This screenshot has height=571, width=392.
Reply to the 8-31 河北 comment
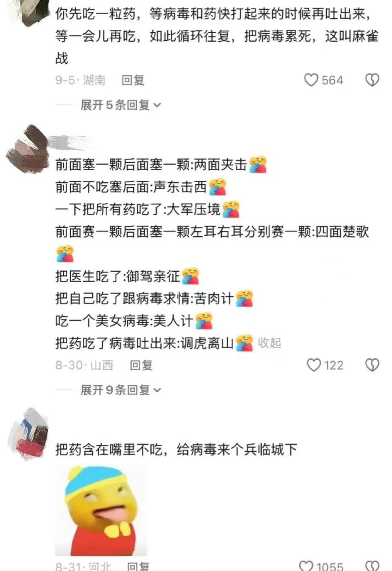pos(138,566)
